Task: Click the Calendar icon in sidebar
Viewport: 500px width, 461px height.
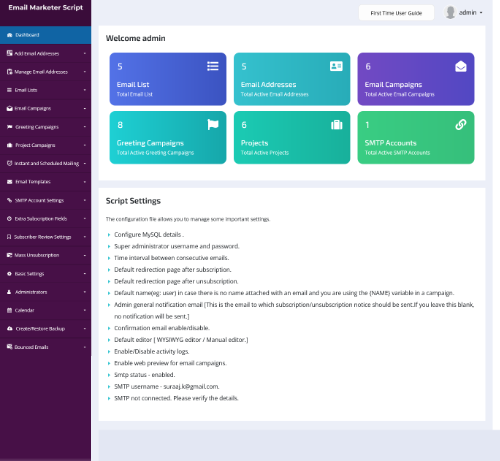Action: (10, 310)
